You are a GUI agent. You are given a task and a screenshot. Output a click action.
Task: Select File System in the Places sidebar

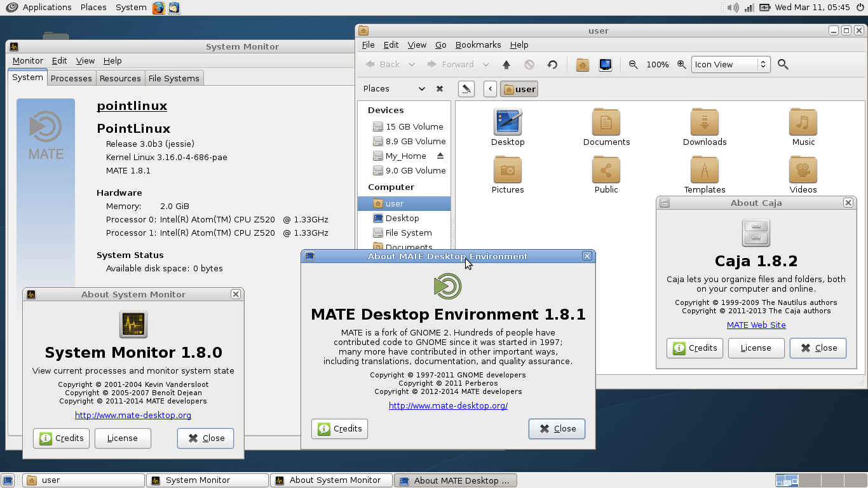403,233
